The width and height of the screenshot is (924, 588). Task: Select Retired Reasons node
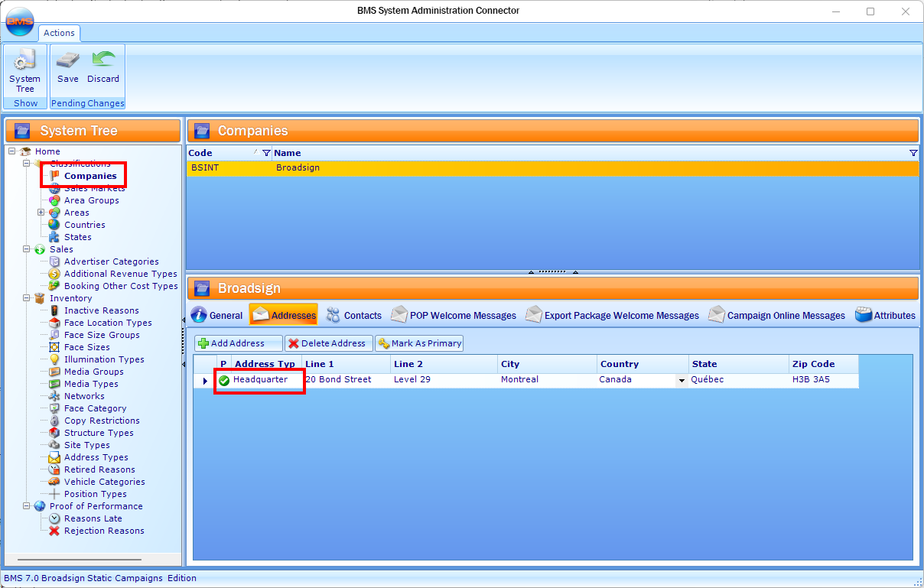coord(99,469)
